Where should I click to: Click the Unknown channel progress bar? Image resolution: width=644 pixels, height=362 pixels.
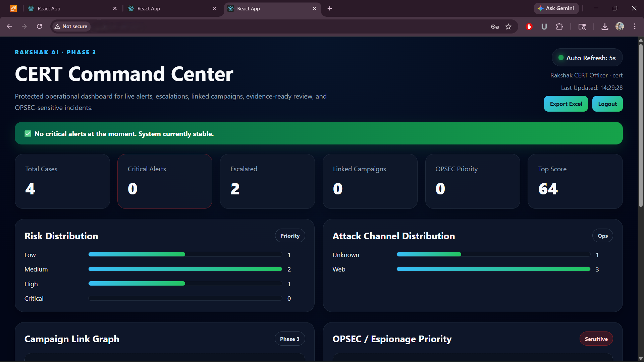(493, 254)
